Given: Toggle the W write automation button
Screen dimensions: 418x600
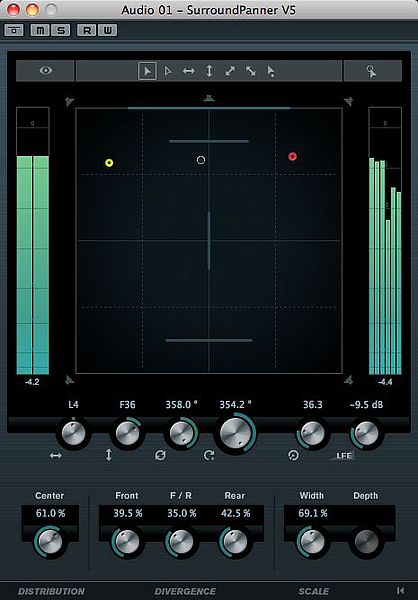Looking at the screenshot, I should click(108, 30).
